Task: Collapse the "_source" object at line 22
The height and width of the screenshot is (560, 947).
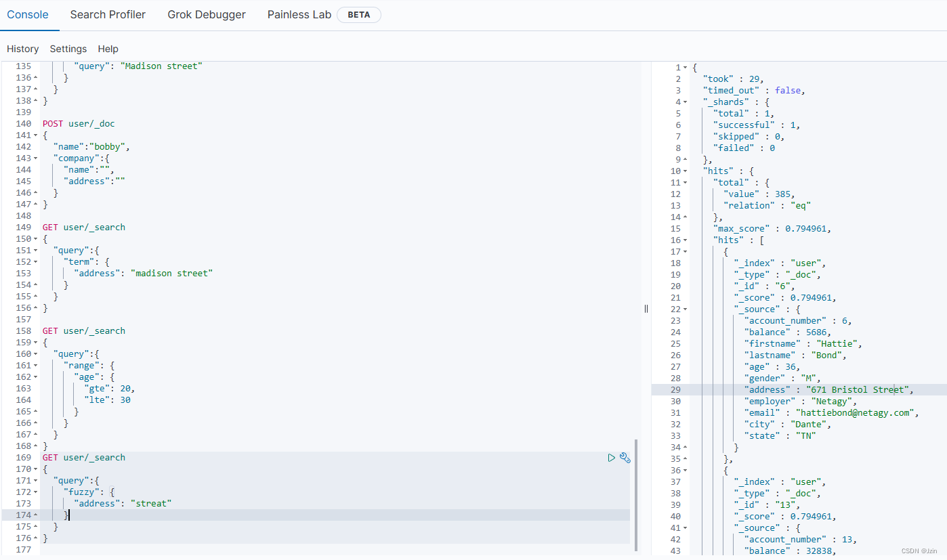Action: (685, 309)
